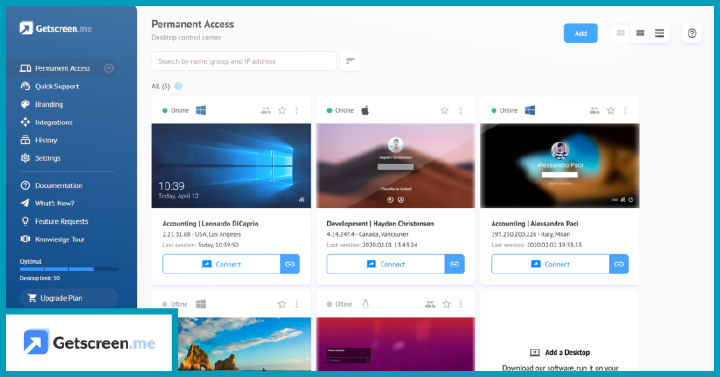720x377 pixels.
Task: Click Linux penguin icon on offline card
Action: coord(366,304)
